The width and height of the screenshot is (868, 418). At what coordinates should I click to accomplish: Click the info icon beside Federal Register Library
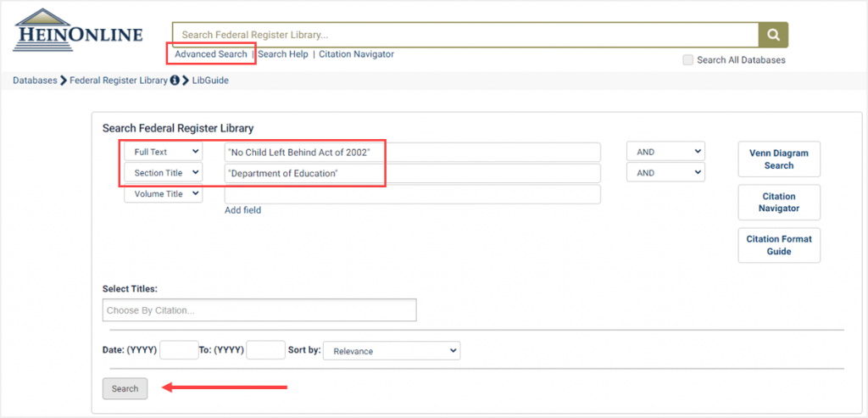point(175,81)
